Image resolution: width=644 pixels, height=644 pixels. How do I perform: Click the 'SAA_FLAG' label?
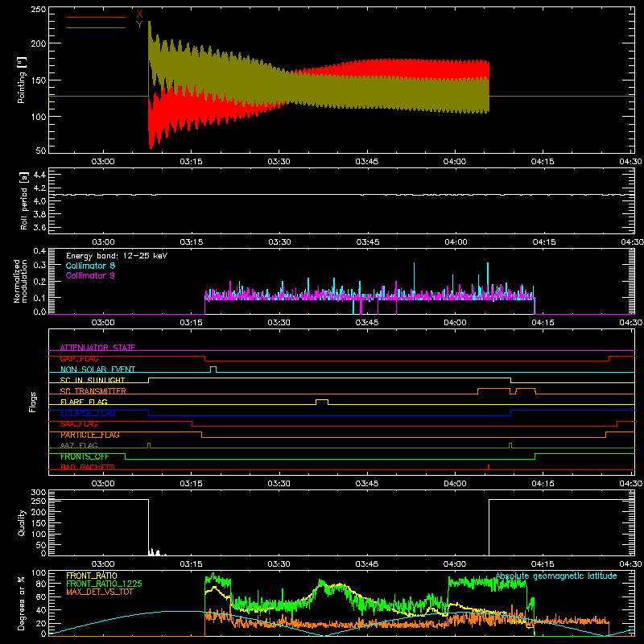79,424
